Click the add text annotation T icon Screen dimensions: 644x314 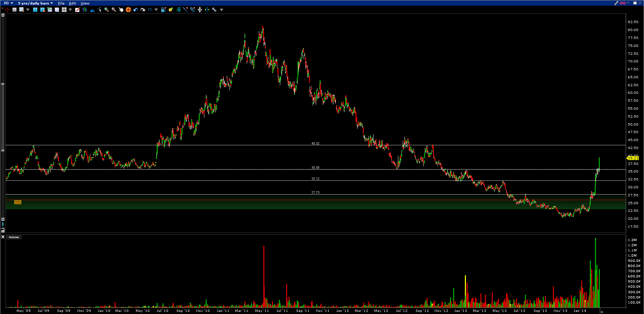click(35, 10)
